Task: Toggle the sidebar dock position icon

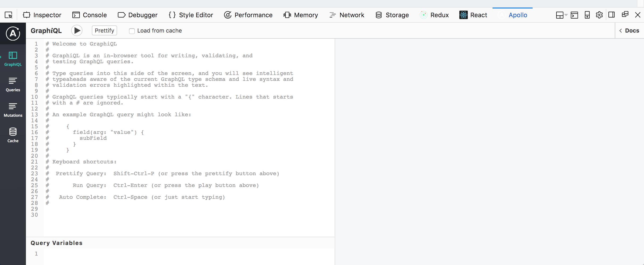Action: [x=611, y=15]
